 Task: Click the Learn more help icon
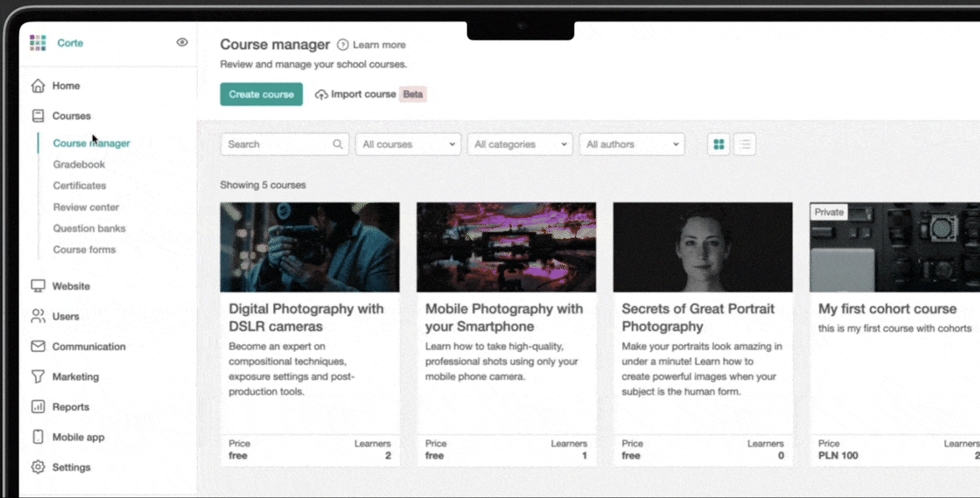[x=343, y=45]
